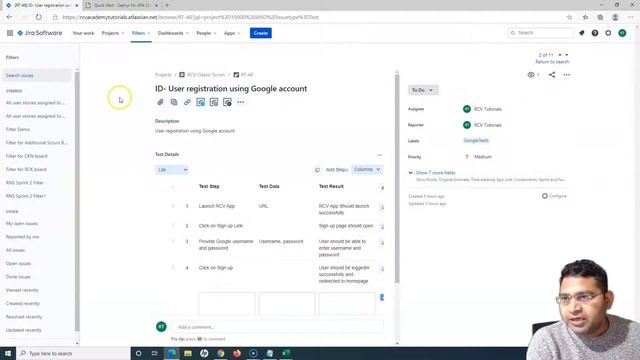This screenshot has height=360, width=640.
Task: Open Firefox from the taskbar
Action: 237,353
